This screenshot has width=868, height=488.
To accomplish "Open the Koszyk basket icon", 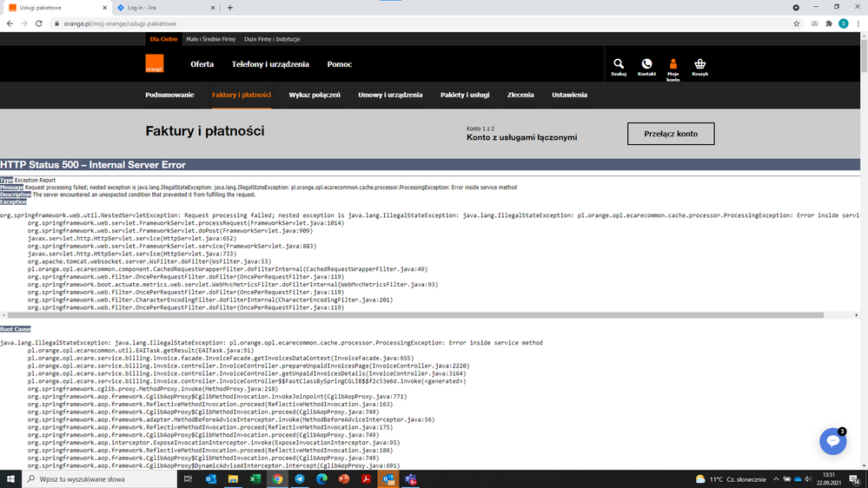I will tap(699, 66).
